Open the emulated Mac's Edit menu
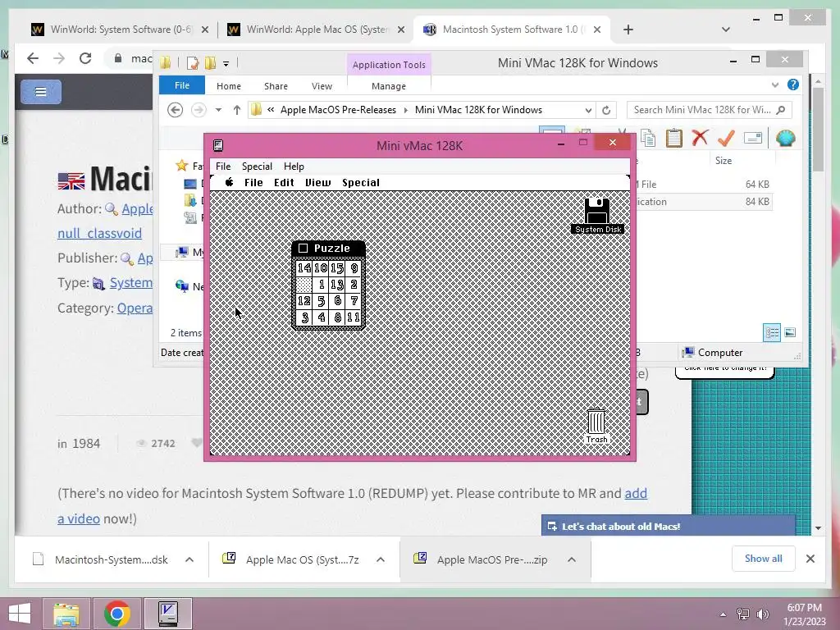840x630 pixels. pyautogui.click(x=284, y=182)
